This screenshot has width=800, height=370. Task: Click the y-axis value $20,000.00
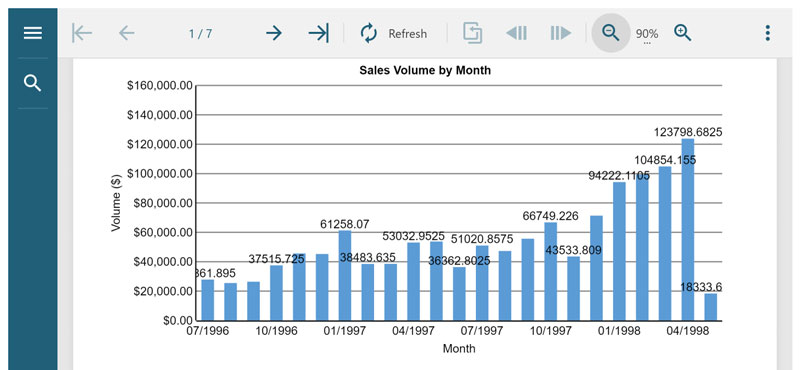coord(163,291)
